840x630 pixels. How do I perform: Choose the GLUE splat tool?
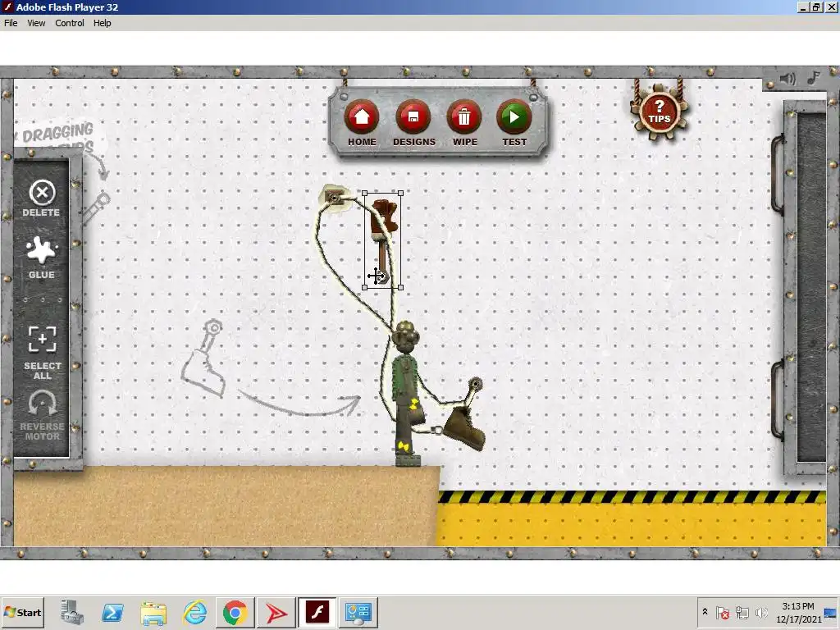click(42, 258)
